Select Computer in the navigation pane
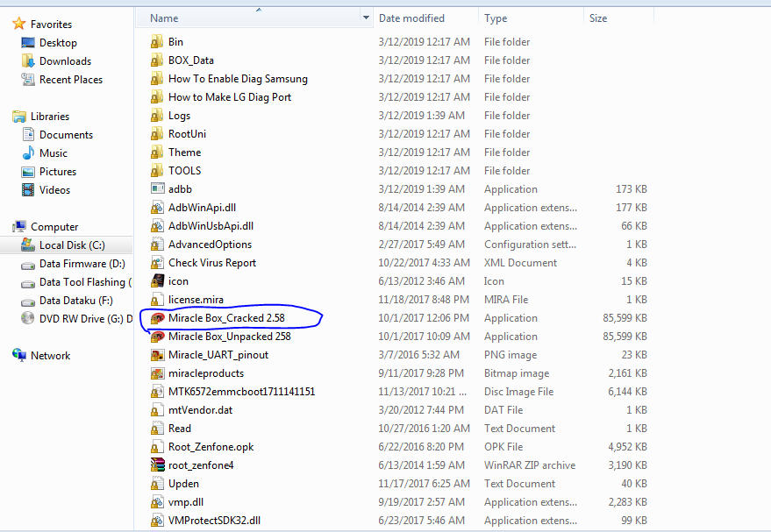 point(54,227)
